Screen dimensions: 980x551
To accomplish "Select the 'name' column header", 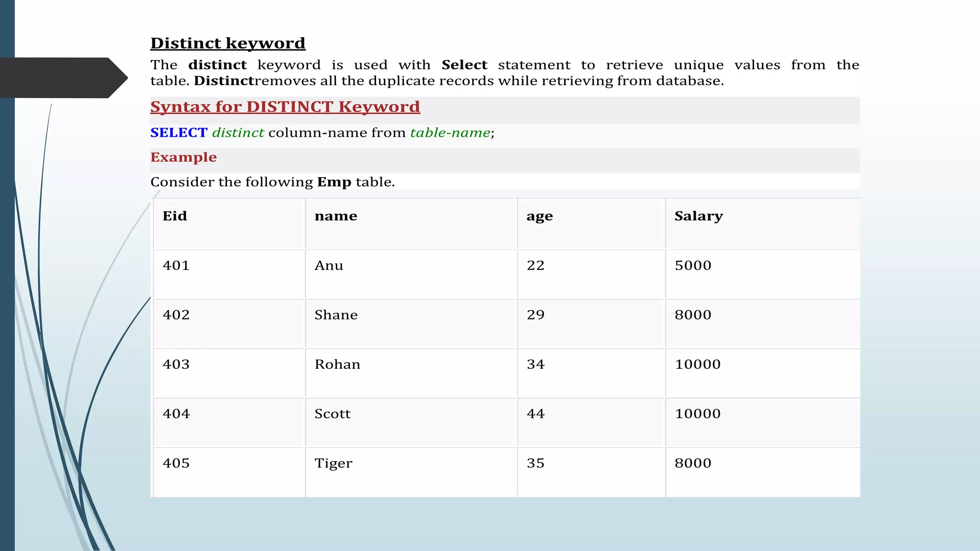I will pyautogui.click(x=412, y=224).
